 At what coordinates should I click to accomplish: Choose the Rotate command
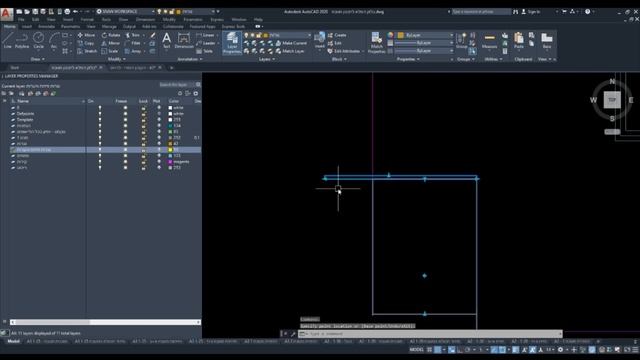point(111,35)
